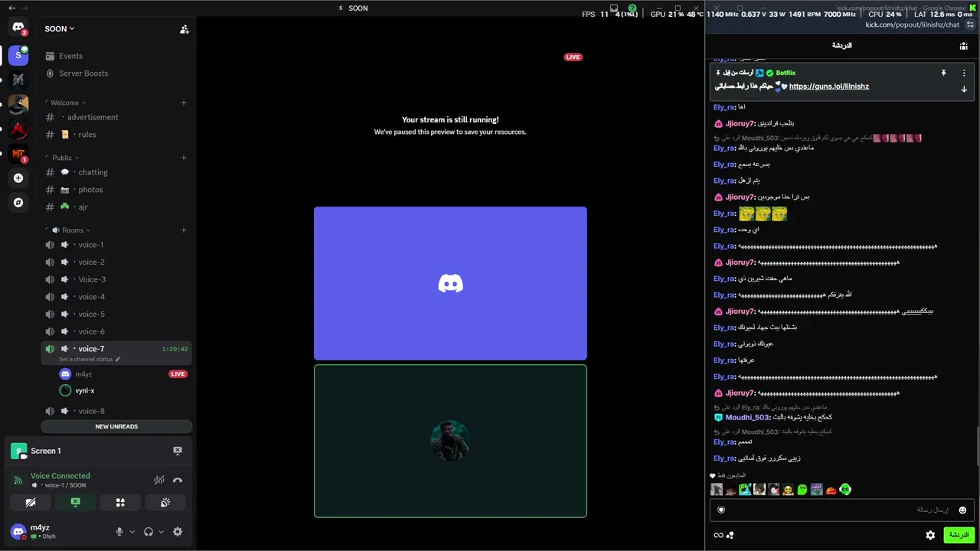Open Discord direct messages home icon
Viewport: 980px width, 551px height.
[18, 28]
